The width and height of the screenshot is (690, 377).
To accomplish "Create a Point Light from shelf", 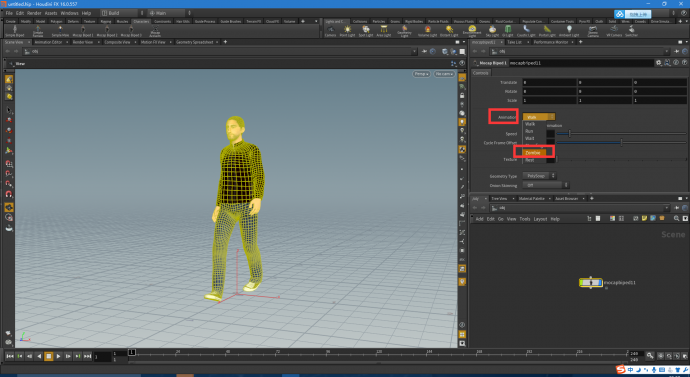I will pos(347,31).
